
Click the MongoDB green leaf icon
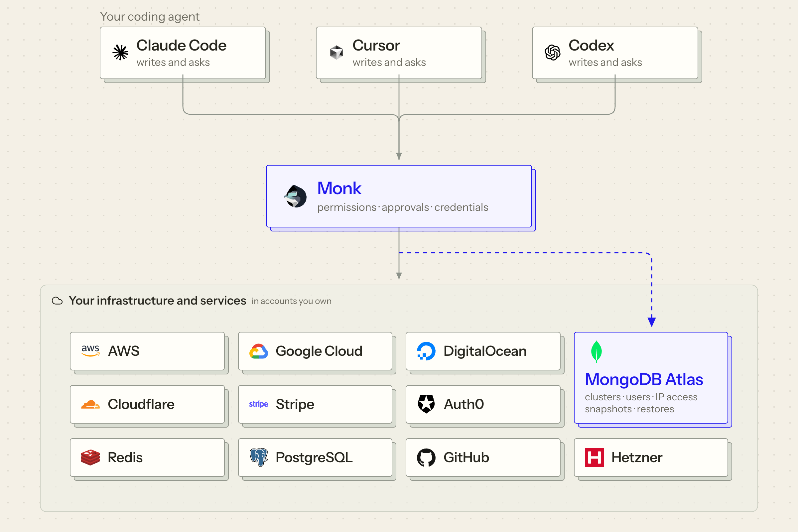[x=596, y=351]
